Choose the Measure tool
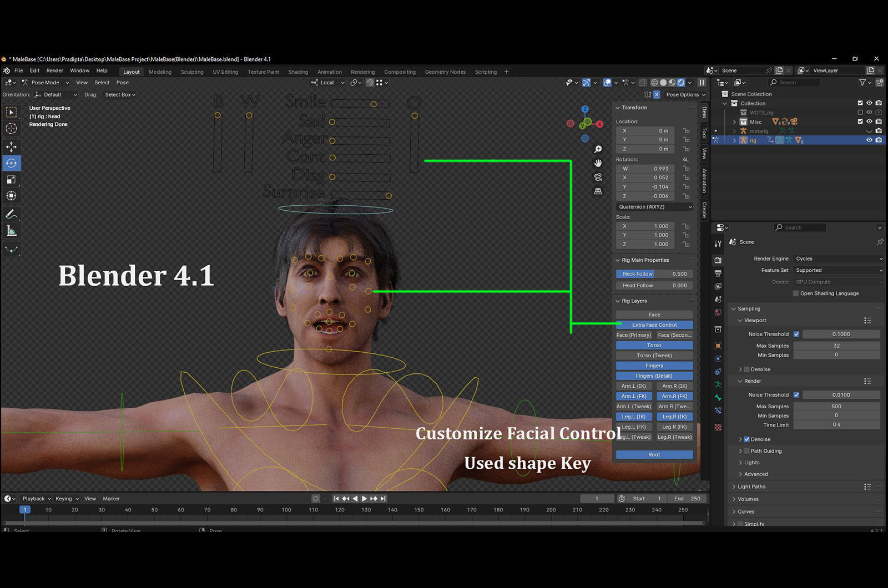888x588 pixels. (11, 231)
